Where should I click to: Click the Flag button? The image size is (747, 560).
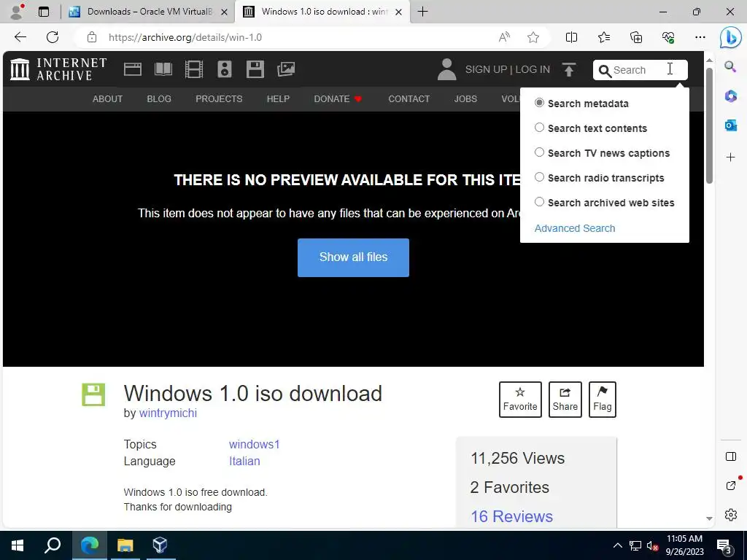603,400
